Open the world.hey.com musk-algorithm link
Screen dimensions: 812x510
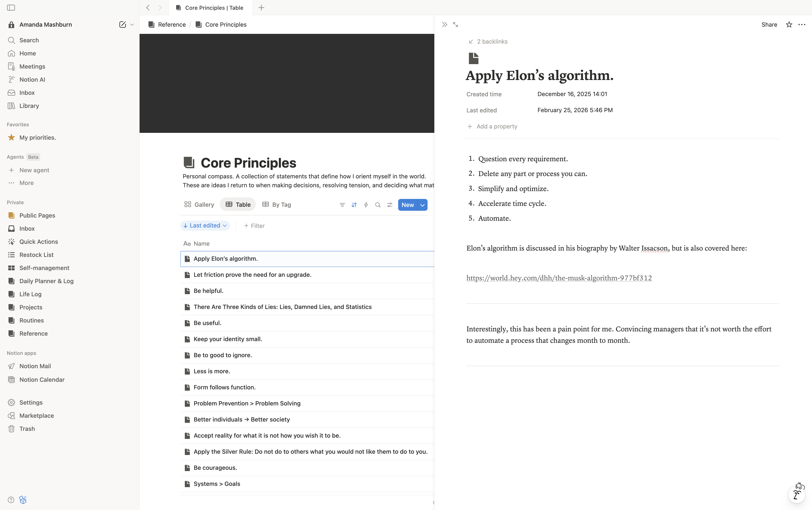tap(559, 278)
